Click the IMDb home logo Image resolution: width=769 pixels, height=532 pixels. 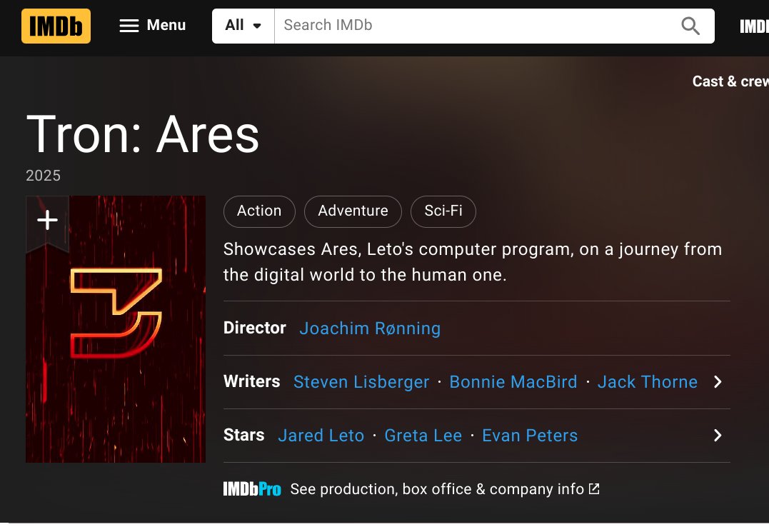[56, 26]
